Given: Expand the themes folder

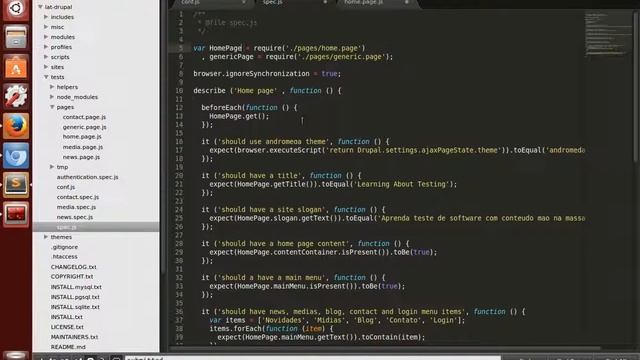Looking at the screenshot, I should point(46,237).
